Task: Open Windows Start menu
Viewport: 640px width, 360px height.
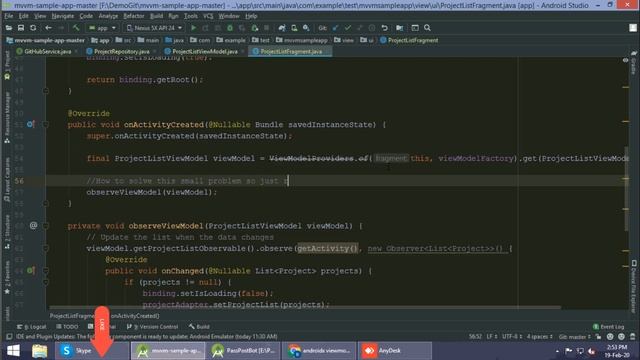Action: tap(13, 351)
